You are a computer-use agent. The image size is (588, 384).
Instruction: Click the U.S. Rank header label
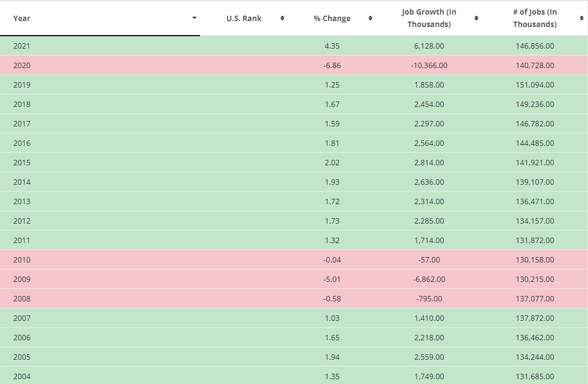click(244, 18)
